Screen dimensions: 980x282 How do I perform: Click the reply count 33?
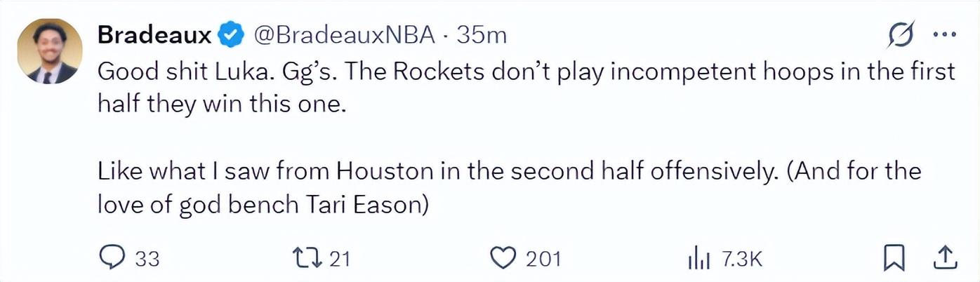click(147, 259)
